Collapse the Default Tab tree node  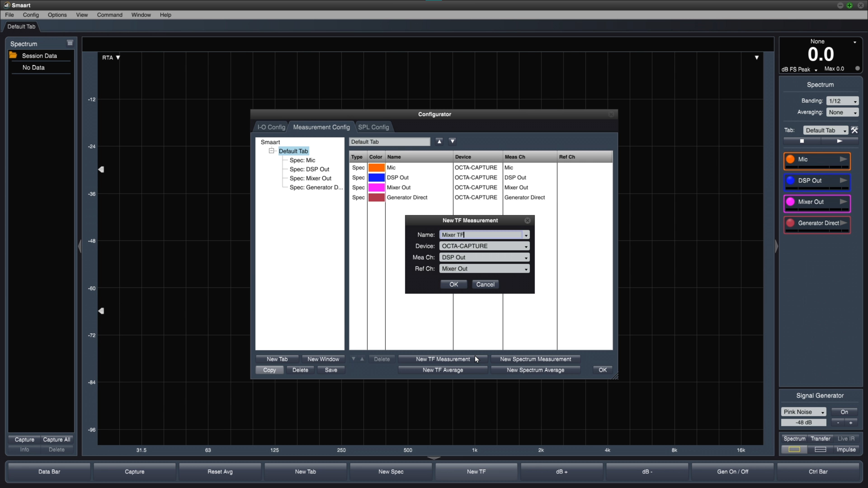(271, 151)
